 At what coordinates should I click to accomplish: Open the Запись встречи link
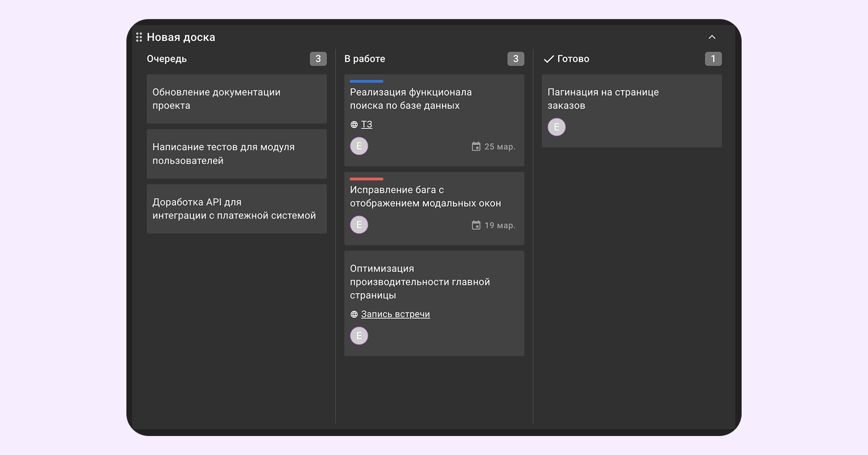click(395, 314)
